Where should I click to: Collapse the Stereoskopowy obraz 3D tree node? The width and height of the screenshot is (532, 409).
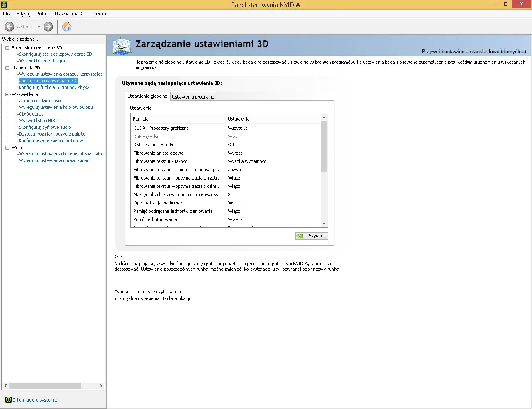[x=7, y=48]
